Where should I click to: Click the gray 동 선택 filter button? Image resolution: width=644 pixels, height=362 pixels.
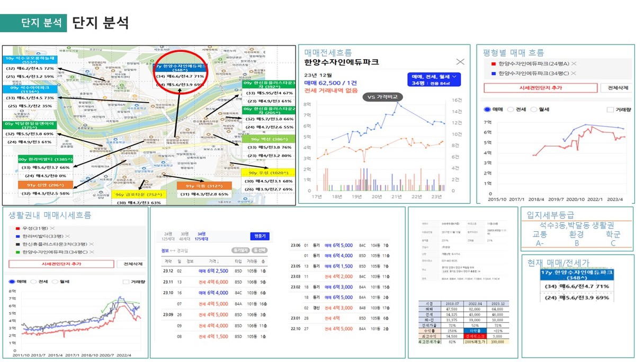coord(261,250)
